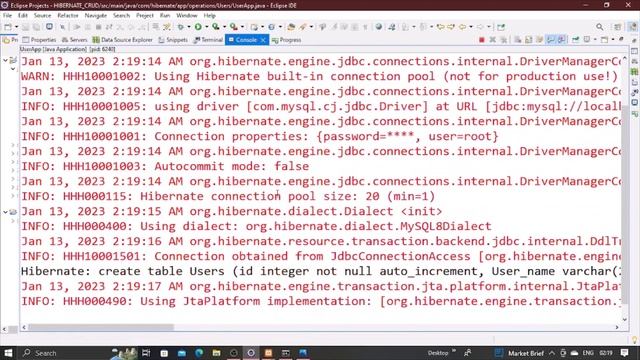Open the External Tools dropdown arrow
The image size is (640, 360).
click(242, 27)
